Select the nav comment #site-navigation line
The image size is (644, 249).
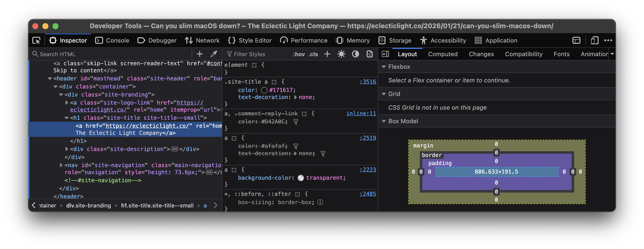(103, 180)
